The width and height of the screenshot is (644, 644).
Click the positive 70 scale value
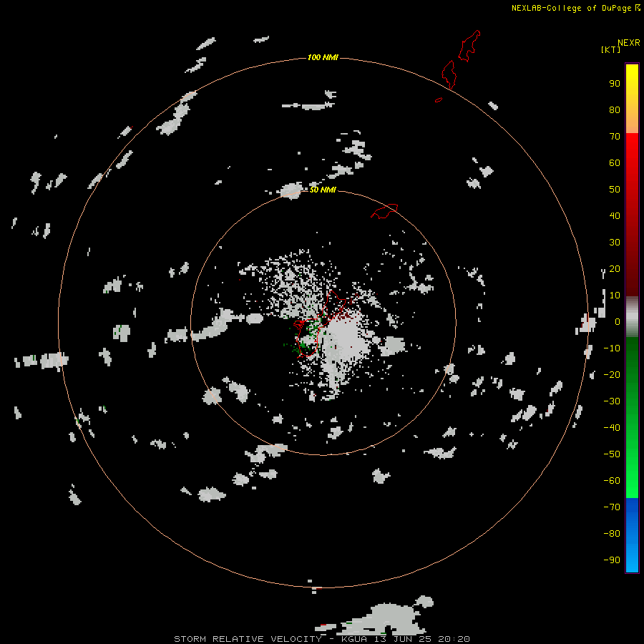pos(615,137)
